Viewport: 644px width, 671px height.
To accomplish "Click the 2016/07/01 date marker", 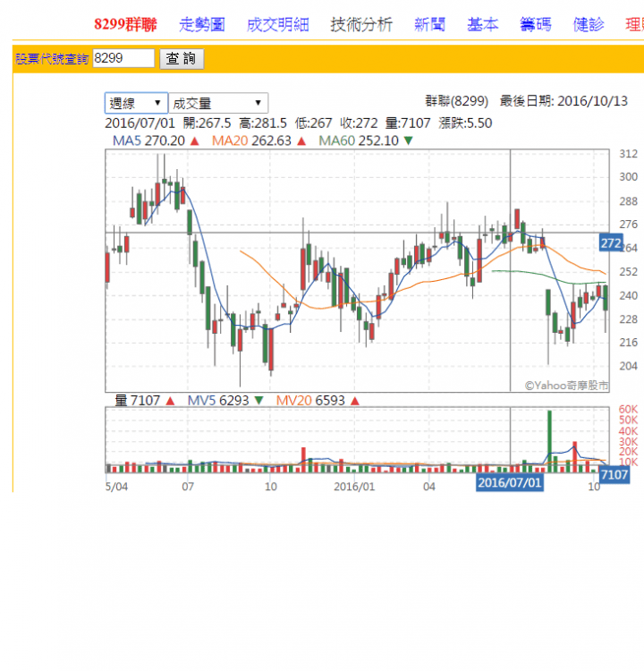I will coord(510,483).
